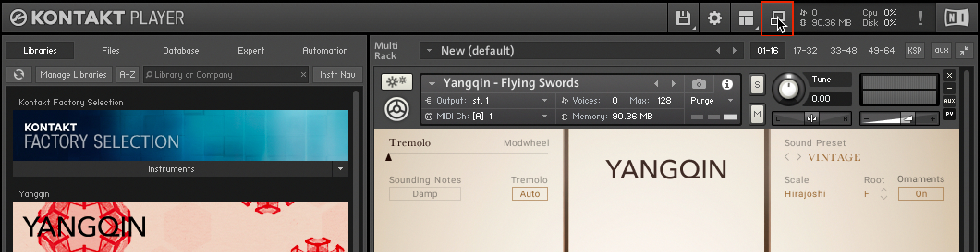Open the instrument info icon
Image resolution: width=980 pixels, height=252 pixels.
coord(727,84)
